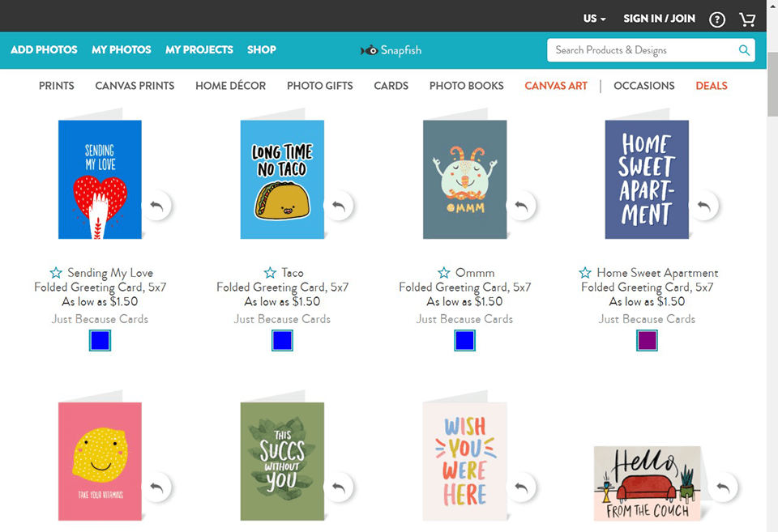
Task: Star the Home Sweet Apartment card
Action: click(585, 273)
